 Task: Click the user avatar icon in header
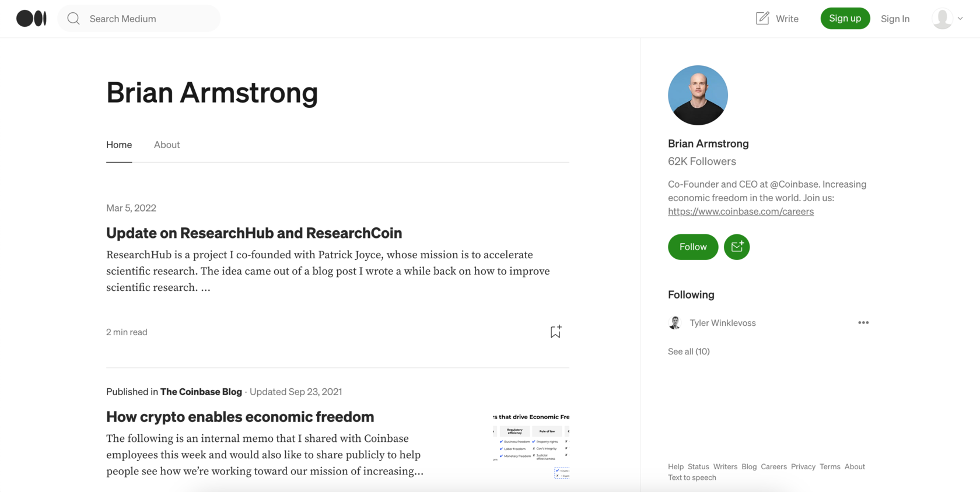(942, 19)
